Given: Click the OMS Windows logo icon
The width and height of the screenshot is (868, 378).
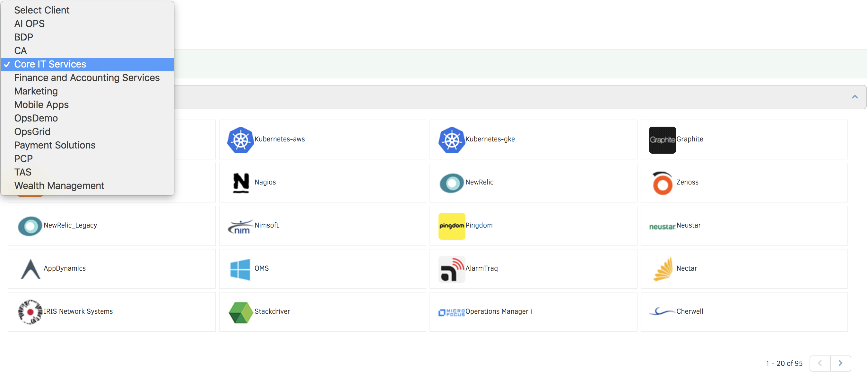Looking at the screenshot, I should [x=240, y=269].
